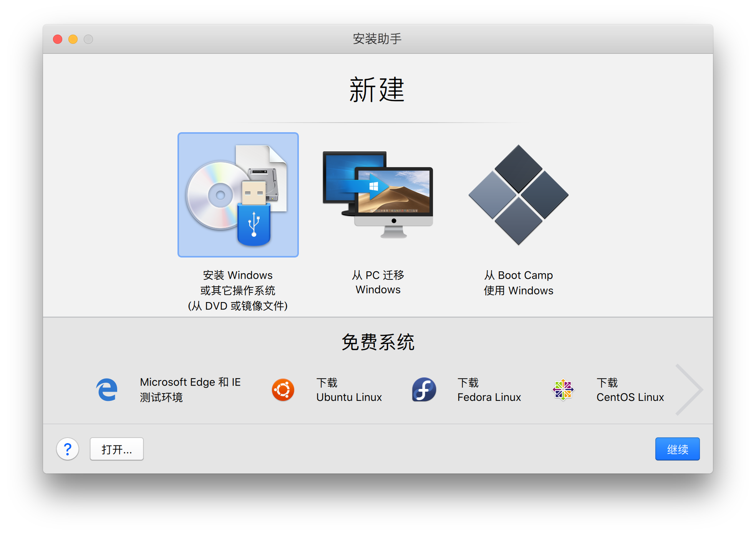
Task: Open the help question mark icon
Action: click(x=68, y=449)
